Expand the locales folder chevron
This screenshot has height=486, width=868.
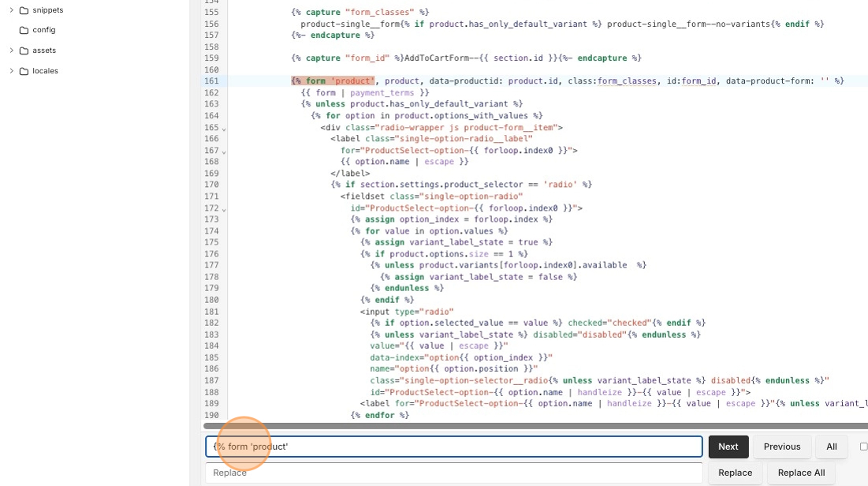point(11,71)
